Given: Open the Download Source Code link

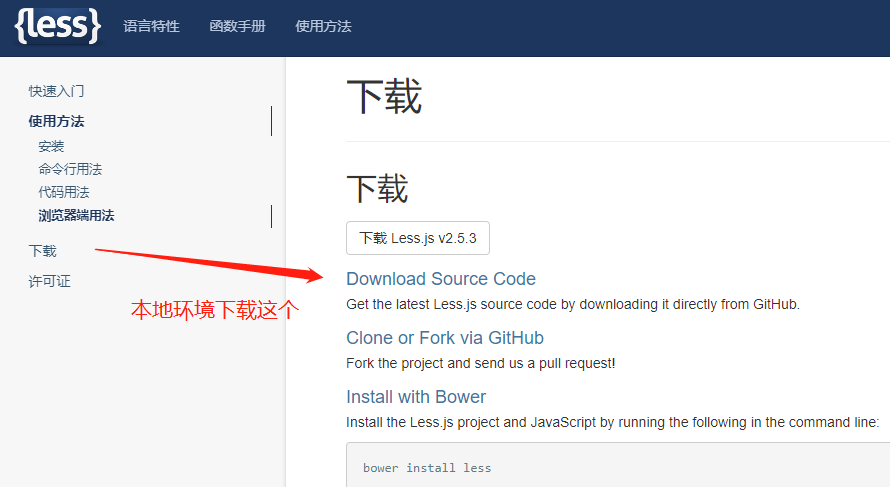Looking at the screenshot, I should tap(441, 279).
